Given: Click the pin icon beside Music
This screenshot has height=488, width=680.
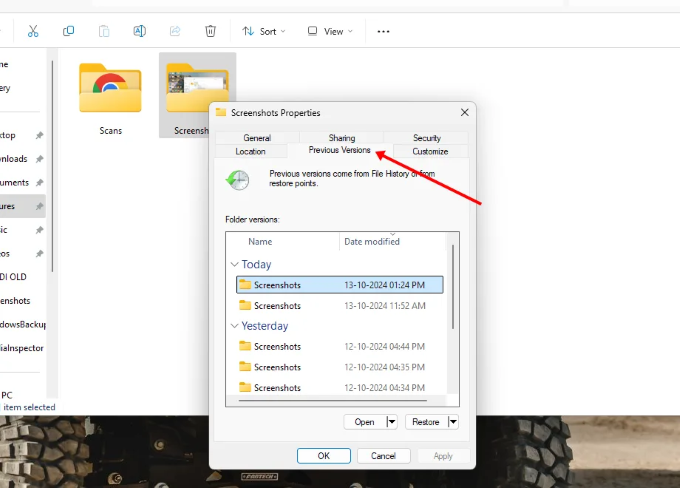Looking at the screenshot, I should (x=39, y=230).
